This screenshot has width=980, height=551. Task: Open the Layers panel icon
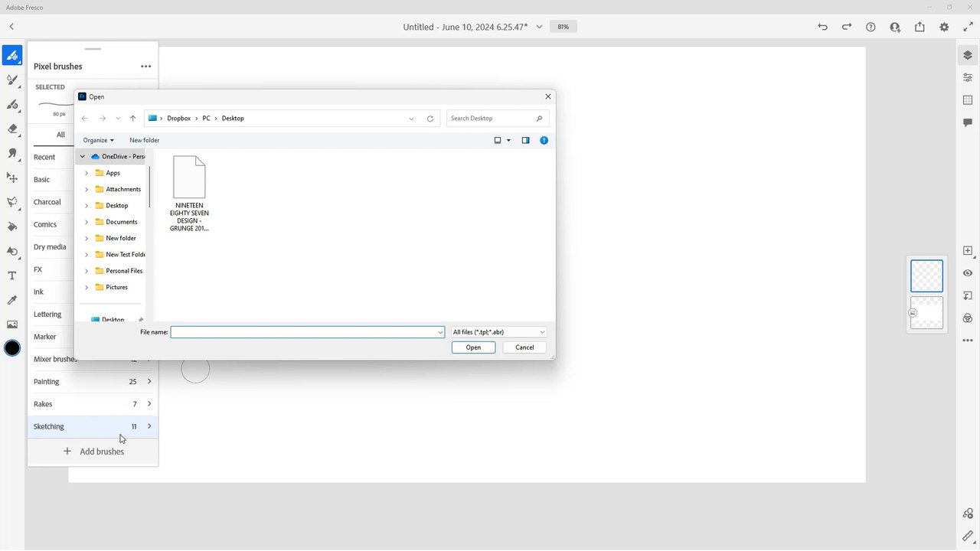click(968, 55)
